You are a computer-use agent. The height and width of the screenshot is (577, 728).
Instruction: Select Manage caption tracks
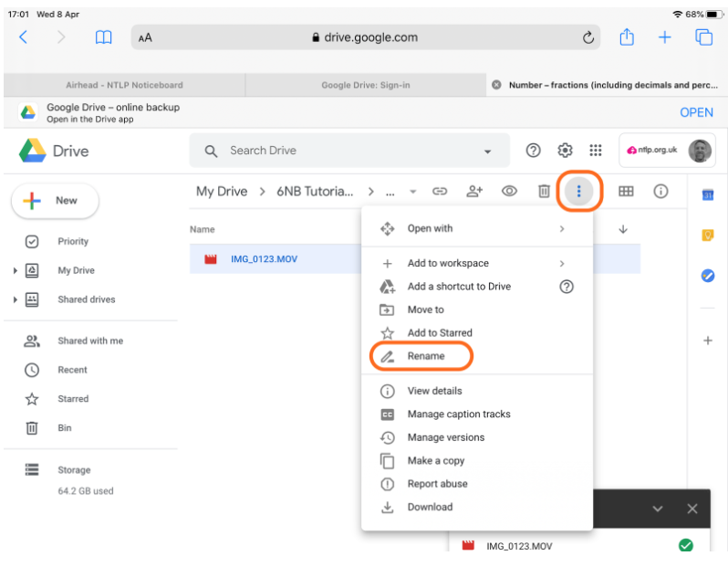[x=477, y=414]
